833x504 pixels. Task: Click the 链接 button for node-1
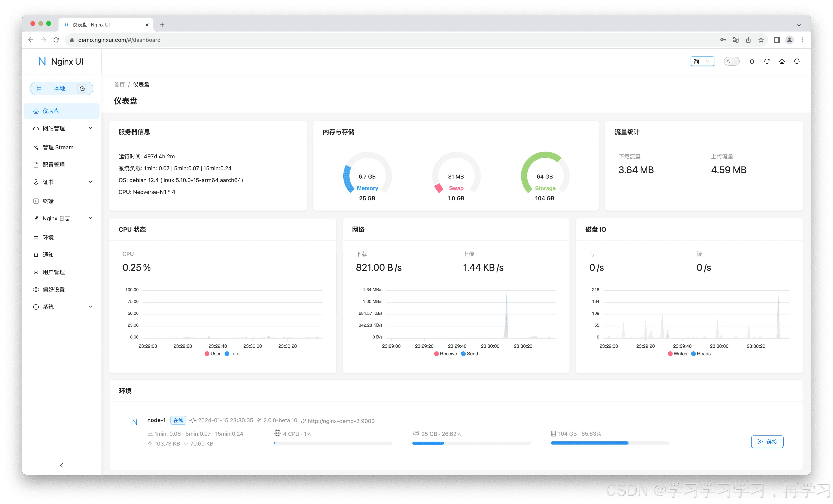coord(767,442)
